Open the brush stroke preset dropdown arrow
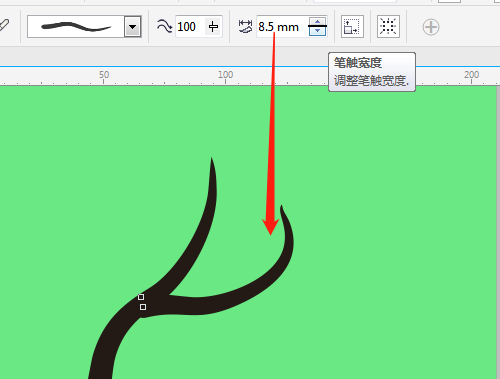This screenshot has width=500, height=379. (133, 26)
